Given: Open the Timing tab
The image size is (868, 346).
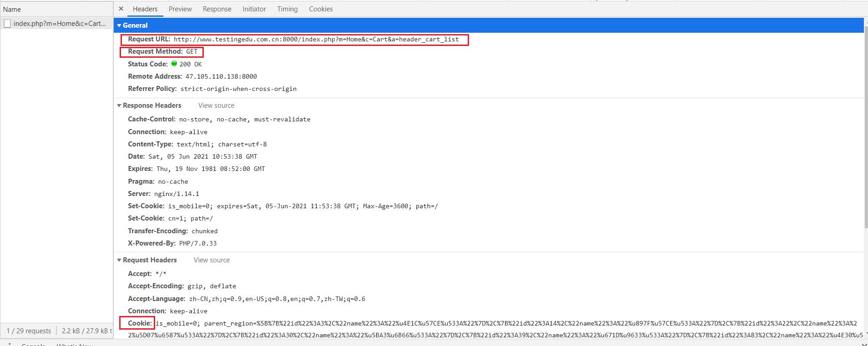Looking at the screenshot, I should coord(288,9).
